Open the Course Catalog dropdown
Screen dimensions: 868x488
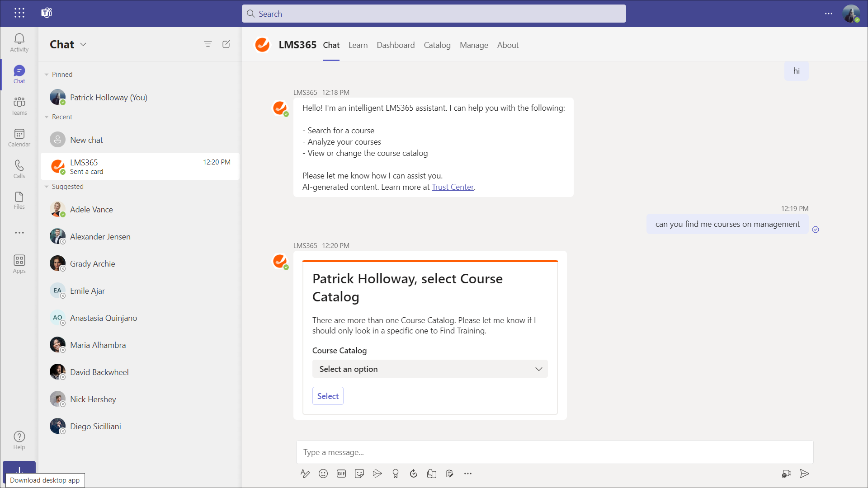[429, 369]
